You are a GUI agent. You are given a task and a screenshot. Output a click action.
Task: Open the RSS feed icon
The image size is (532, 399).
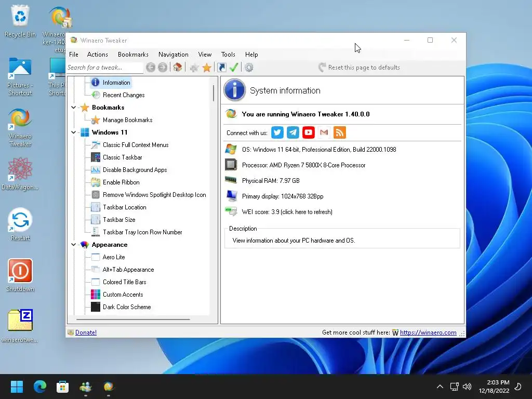click(340, 132)
